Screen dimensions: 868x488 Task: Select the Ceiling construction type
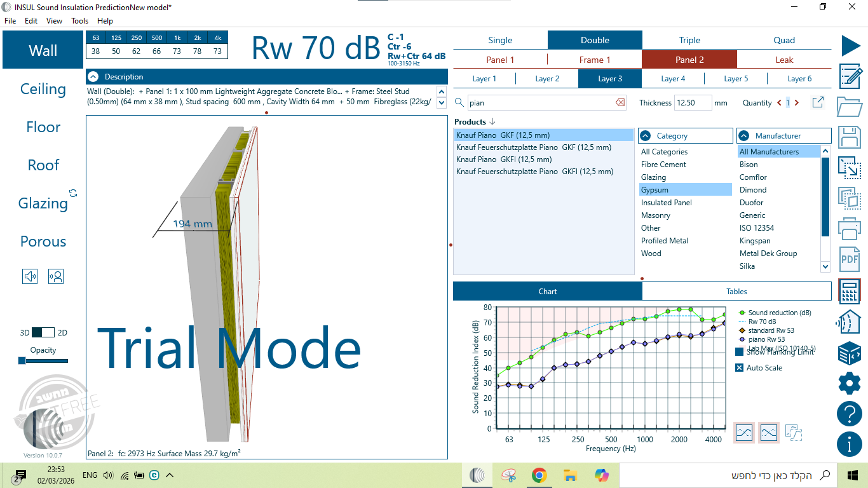(43, 89)
